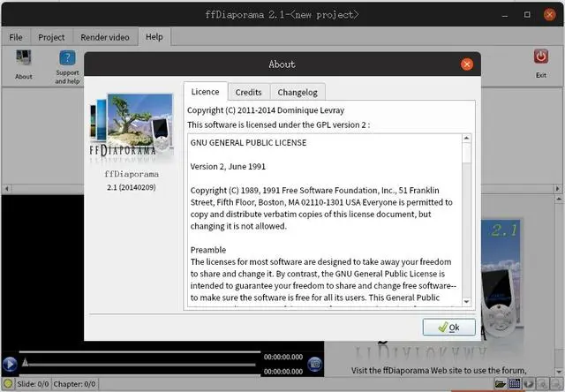This screenshot has width=565, height=392.
Task: Click the camera snapshot icon beside timecodes
Action: point(314,364)
